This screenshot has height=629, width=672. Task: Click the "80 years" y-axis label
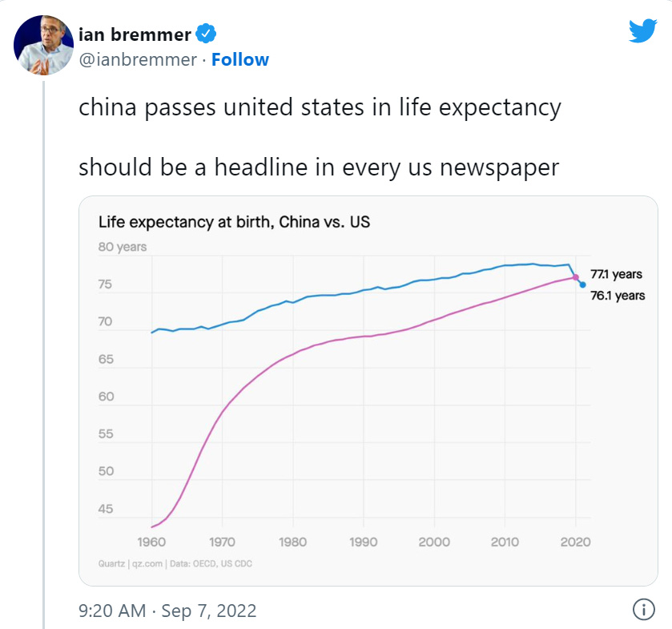123,247
